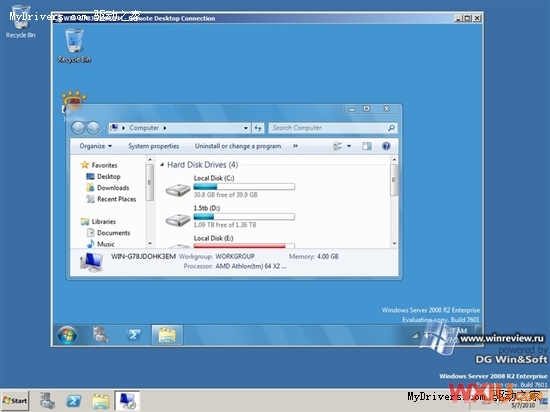The height and width of the screenshot is (412, 550).
Task: Open the remote Start orb
Action: pyautogui.click(x=67, y=335)
